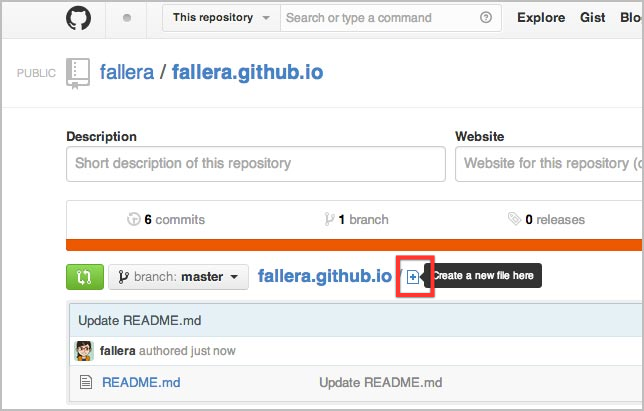
Task: Open the 'This repository' search scope dropdown
Action: (221, 18)
